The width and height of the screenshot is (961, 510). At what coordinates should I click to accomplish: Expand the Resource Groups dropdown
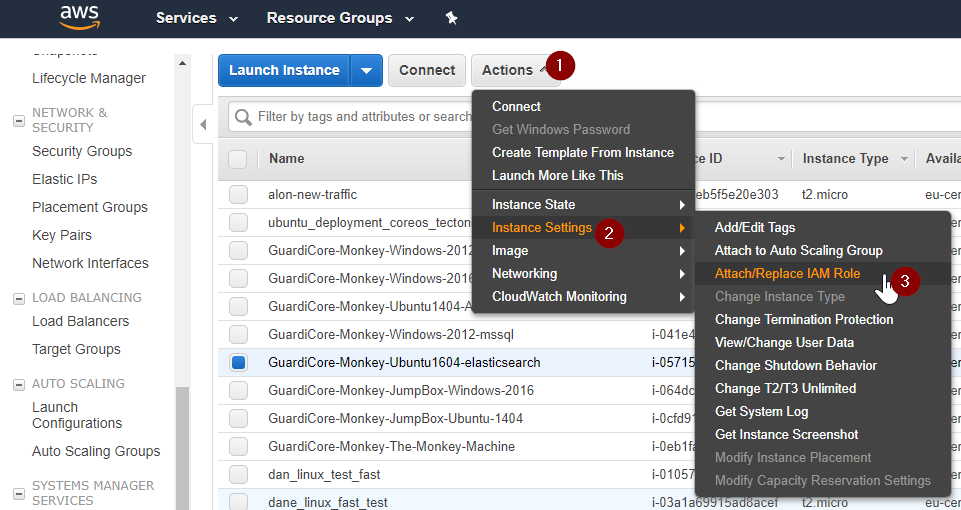tap(340, 18)
